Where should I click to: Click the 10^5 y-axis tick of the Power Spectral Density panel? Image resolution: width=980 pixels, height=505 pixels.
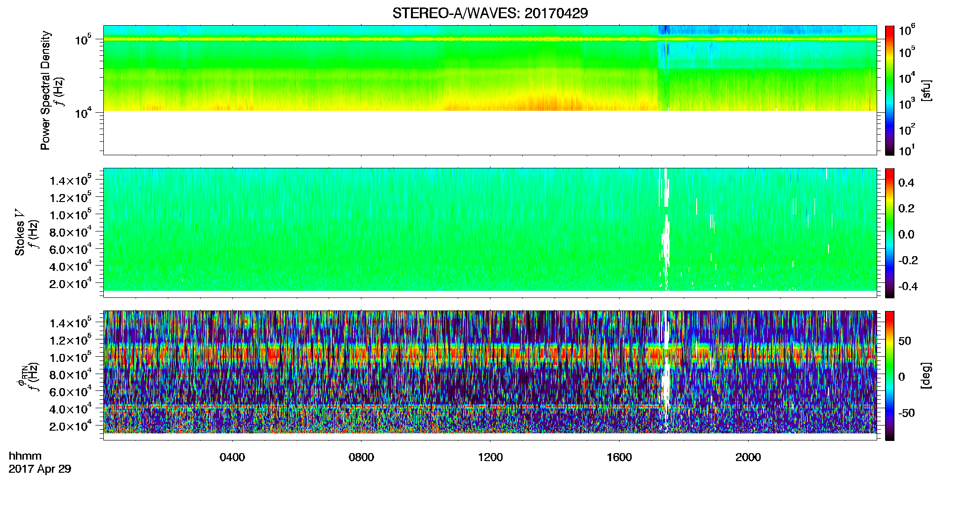(82, 40)
